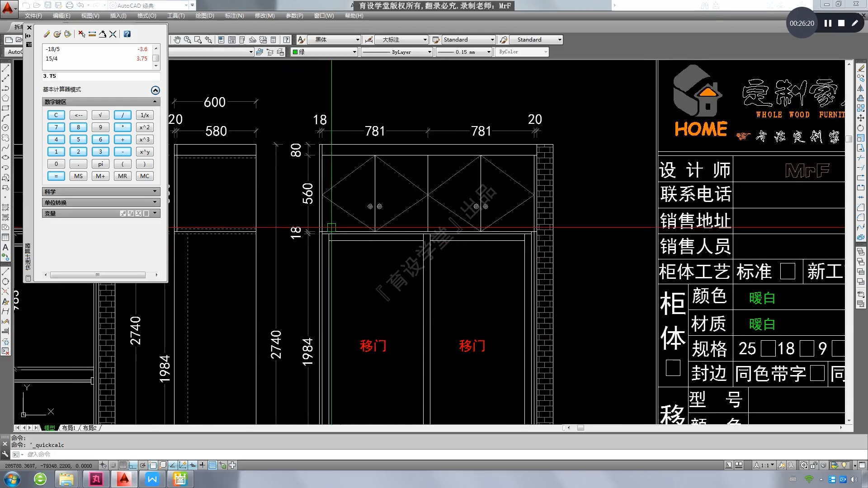Click the QuickCalc Distance Between Two Points icon
868x488 pixels.
pyautogui.click(x=92, y=34)
